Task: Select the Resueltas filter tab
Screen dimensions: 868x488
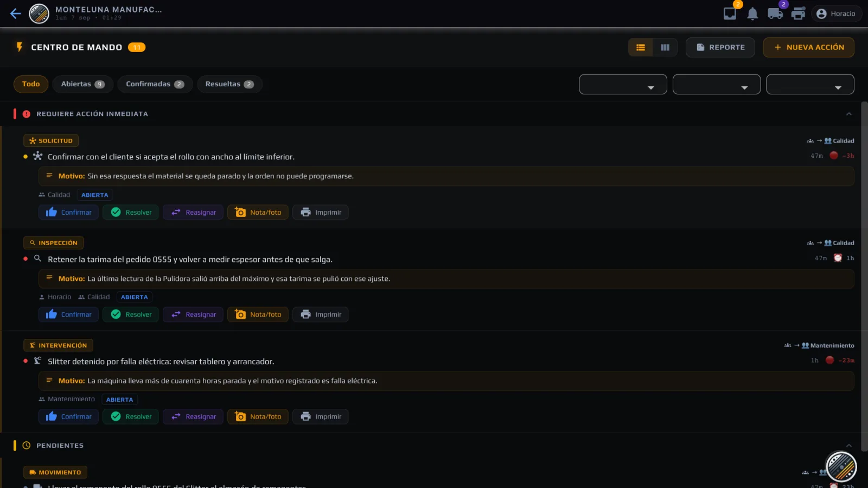Action: pos(229,84)
